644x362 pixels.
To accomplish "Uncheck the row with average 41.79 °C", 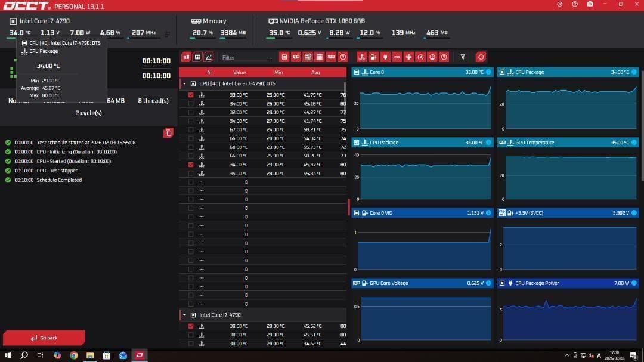I will (191, 95).
